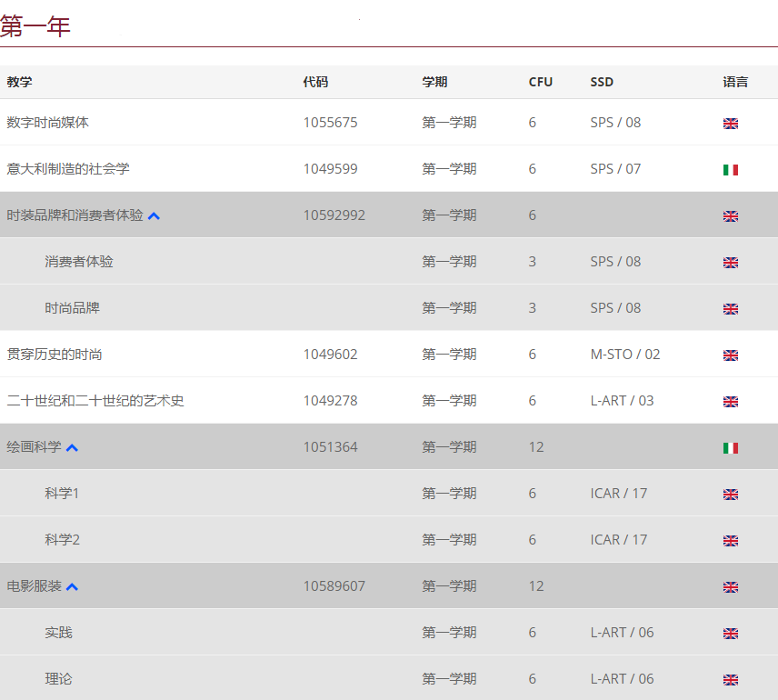
Task: Open the 二十世纪和二十世纪的艺术史 course
Action: (95, 401)
